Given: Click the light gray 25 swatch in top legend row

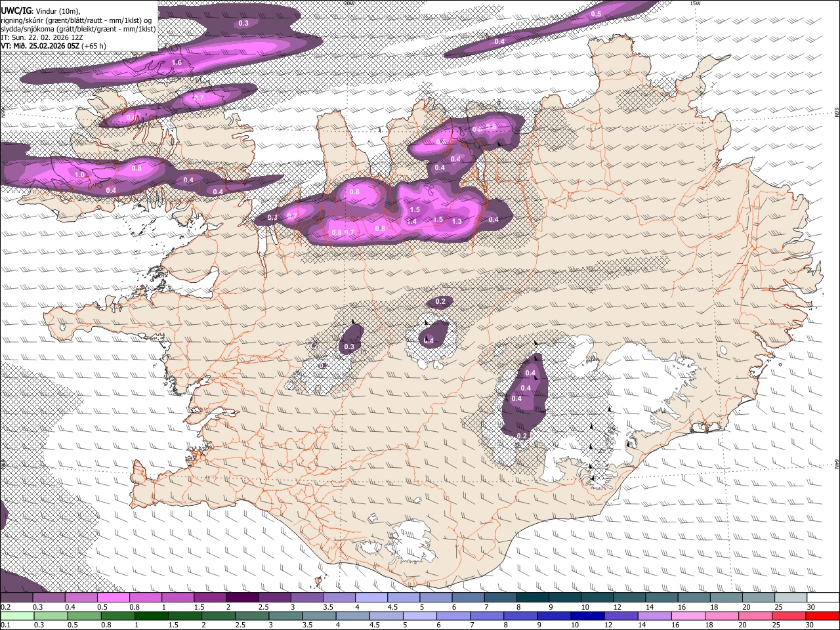Looking at the screenshot, I should [x=791, y=597].
